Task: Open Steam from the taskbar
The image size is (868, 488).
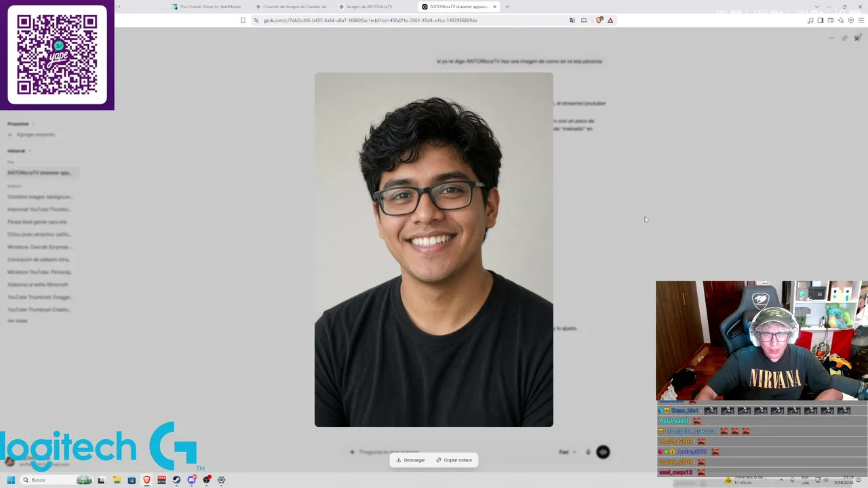Action: 176,480
